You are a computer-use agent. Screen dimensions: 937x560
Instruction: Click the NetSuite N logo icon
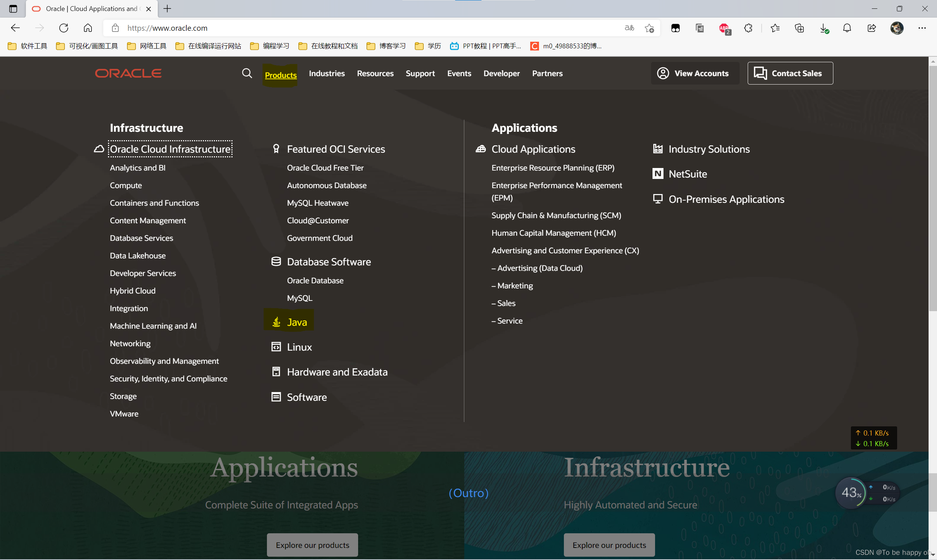coord(658,173)
